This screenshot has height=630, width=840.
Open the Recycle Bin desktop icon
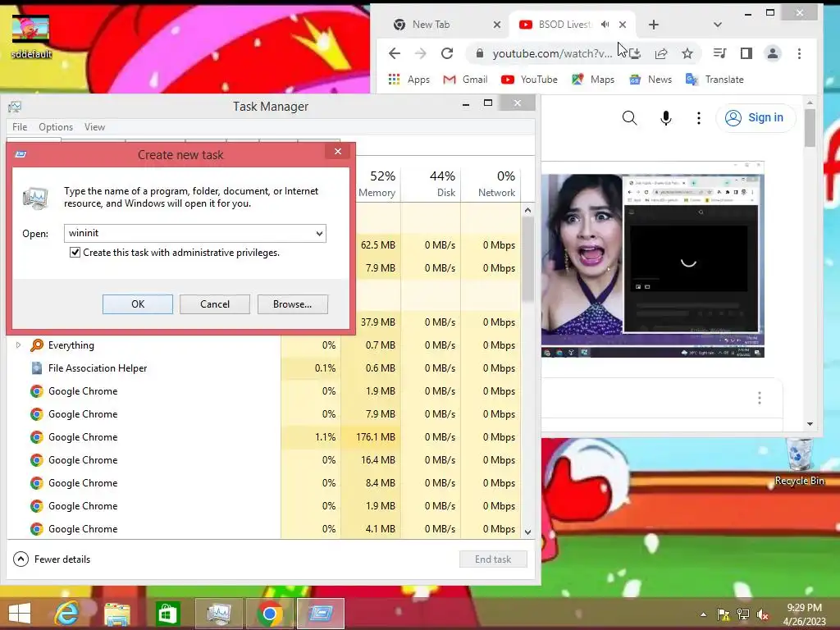coord(799,463)
